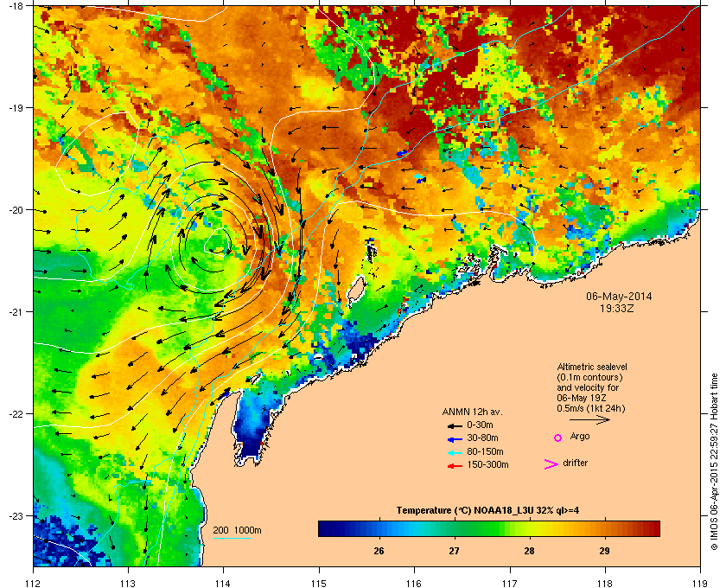726x588 pixels.
Task: Click the latitude axis label -20
Action: pyautogui.click(x=16, y=210)
